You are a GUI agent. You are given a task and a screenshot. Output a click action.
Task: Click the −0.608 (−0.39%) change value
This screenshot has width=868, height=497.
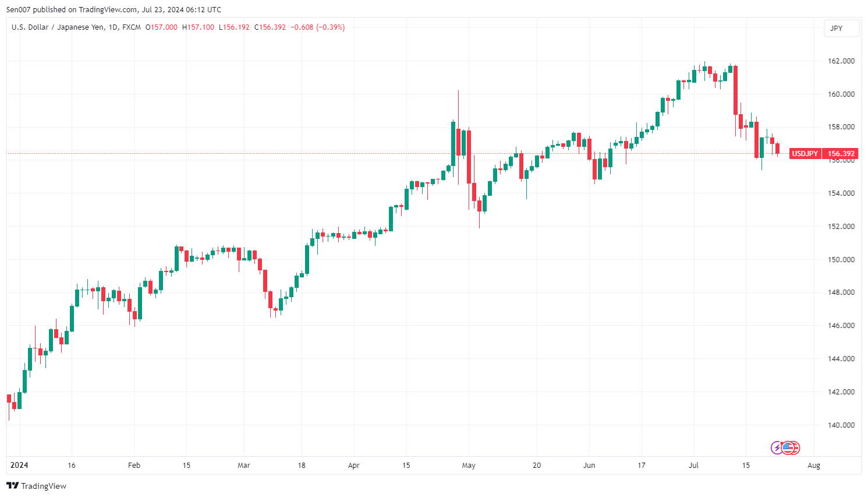[x=318, y=27]
